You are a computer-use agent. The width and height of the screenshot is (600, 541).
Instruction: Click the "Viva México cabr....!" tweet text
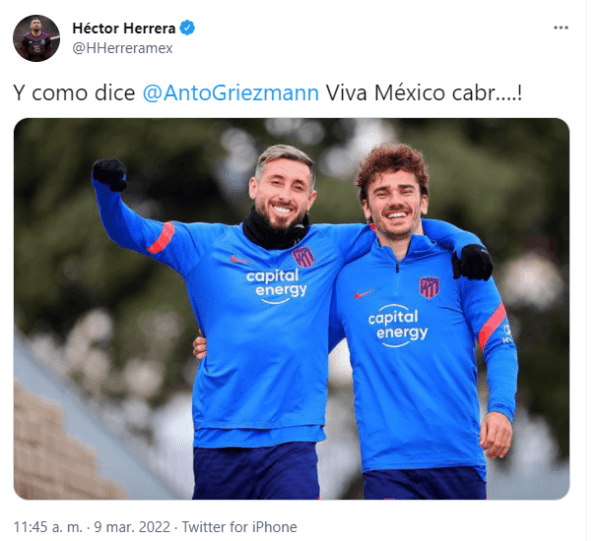(x=424, y=93)
